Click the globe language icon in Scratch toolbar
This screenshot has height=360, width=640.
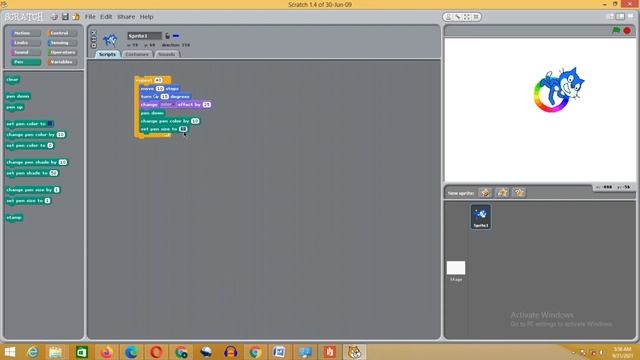pos(54,17)
